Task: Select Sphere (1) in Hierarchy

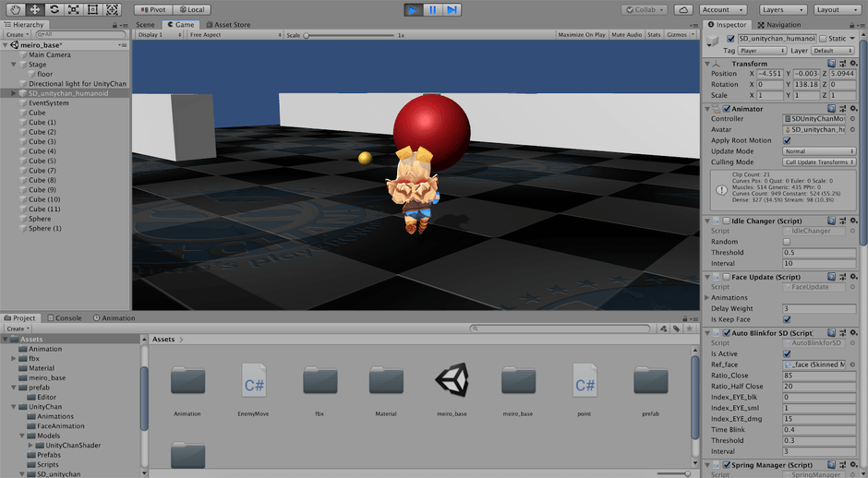Action: point(45,228)
